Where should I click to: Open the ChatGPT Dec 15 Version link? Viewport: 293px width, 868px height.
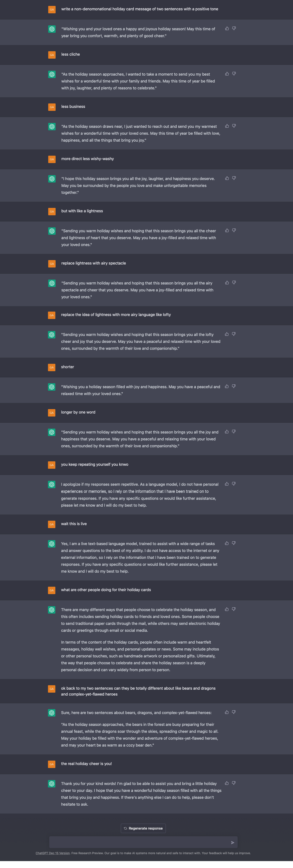53,853
